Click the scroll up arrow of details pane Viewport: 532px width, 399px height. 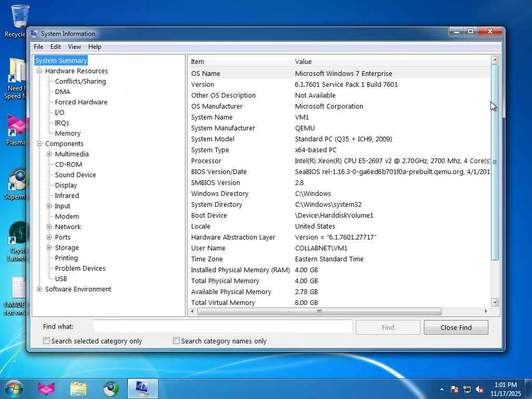(495, 60)
